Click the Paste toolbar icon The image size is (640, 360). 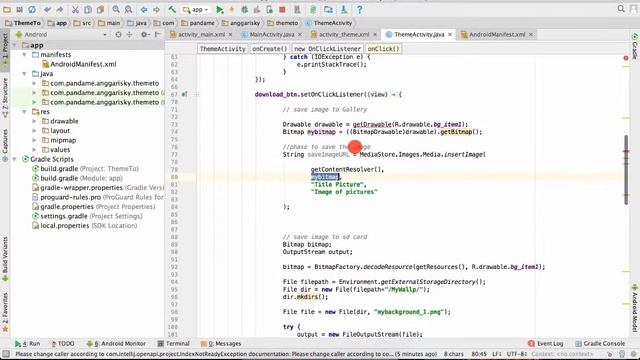pos(100,9)
